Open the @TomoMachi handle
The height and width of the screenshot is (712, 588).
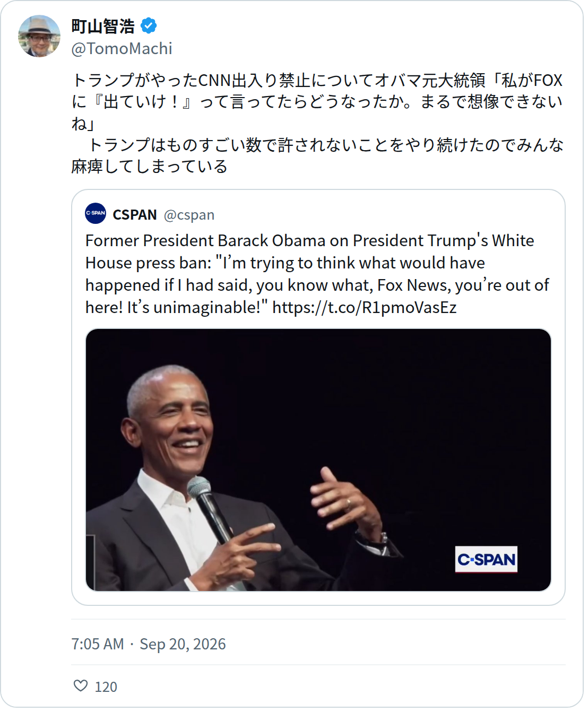pyautogui.click(x=122, y=49)
